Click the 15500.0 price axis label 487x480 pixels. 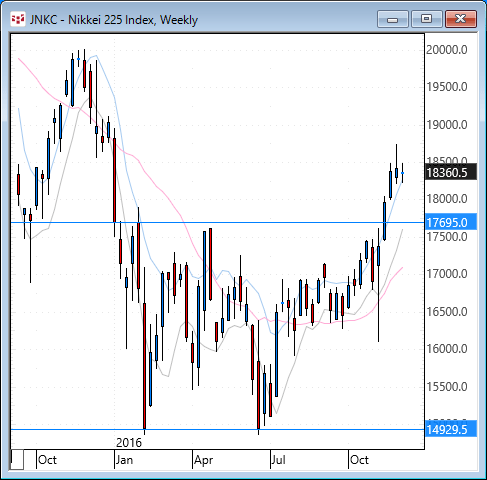click(447, 387)
